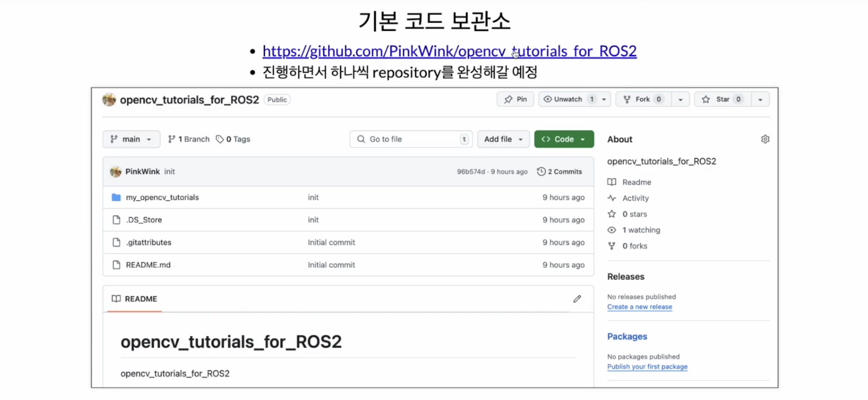
Task: Pin the repository with Pin button
Action: 515,99
